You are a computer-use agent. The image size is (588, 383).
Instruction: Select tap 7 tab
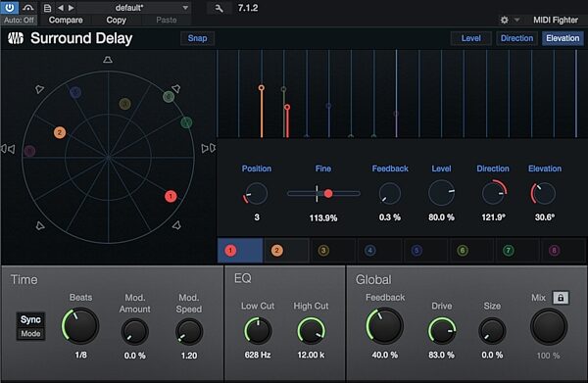coord(517,250)
